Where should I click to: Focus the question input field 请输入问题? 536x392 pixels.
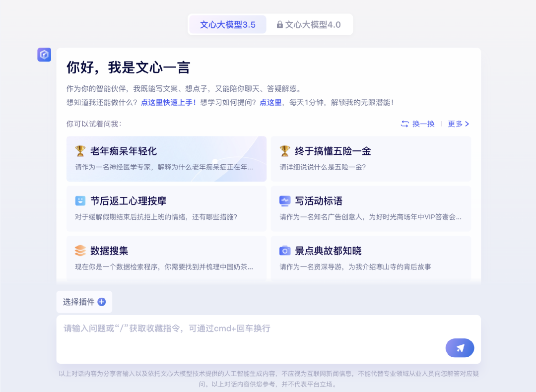tap(268, 339)
